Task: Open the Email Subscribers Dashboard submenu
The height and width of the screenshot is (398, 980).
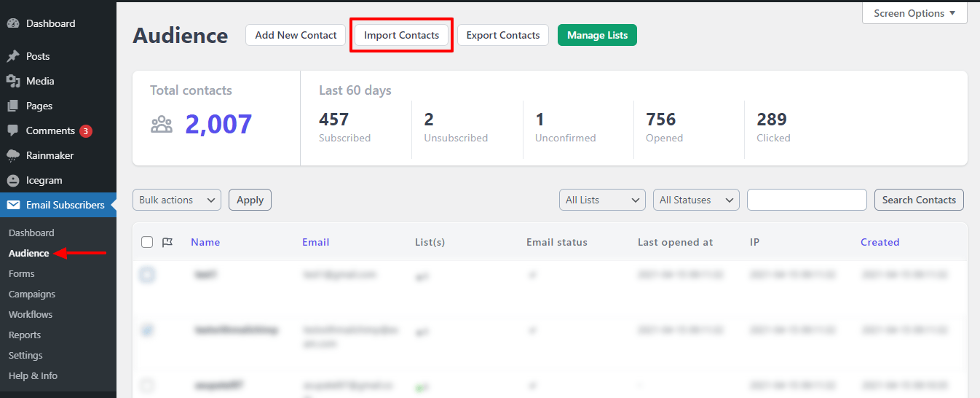Action: click(31, 233)
